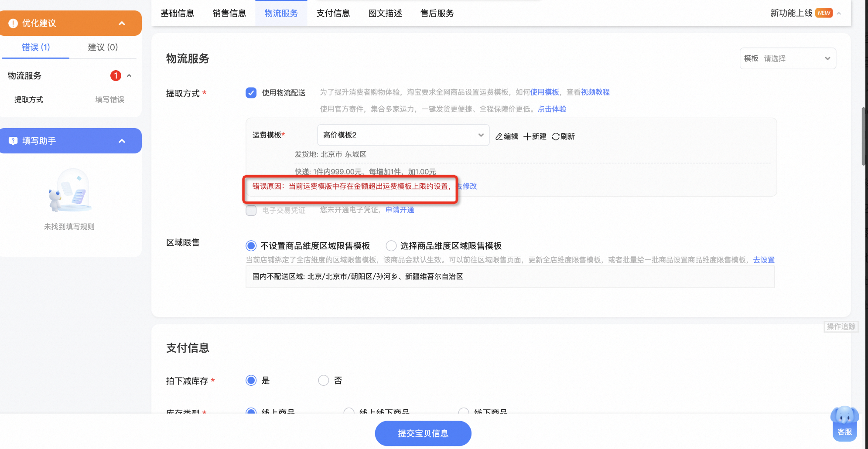
Task: Select the 物流服务 tab
Action: (x=281, y=13)
